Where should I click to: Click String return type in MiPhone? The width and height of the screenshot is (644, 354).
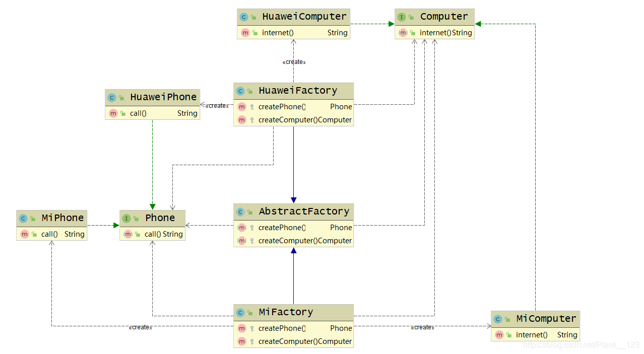point(74,234)
